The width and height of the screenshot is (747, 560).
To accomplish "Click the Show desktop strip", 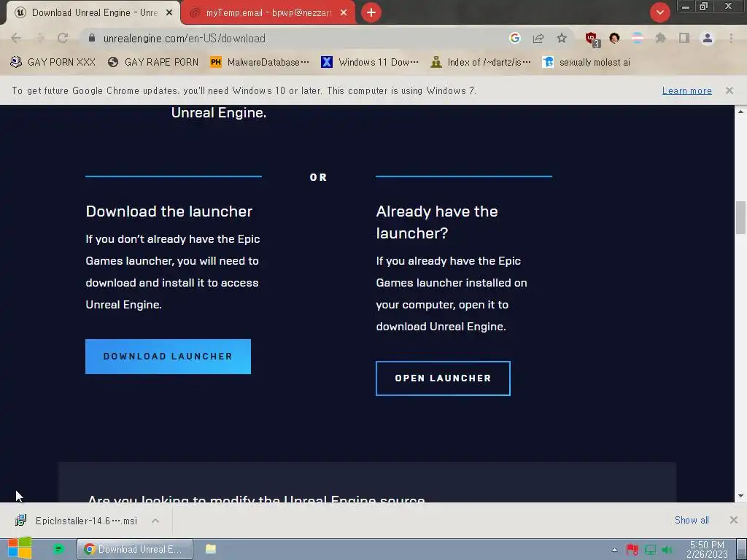I will (x=742, y=549).
